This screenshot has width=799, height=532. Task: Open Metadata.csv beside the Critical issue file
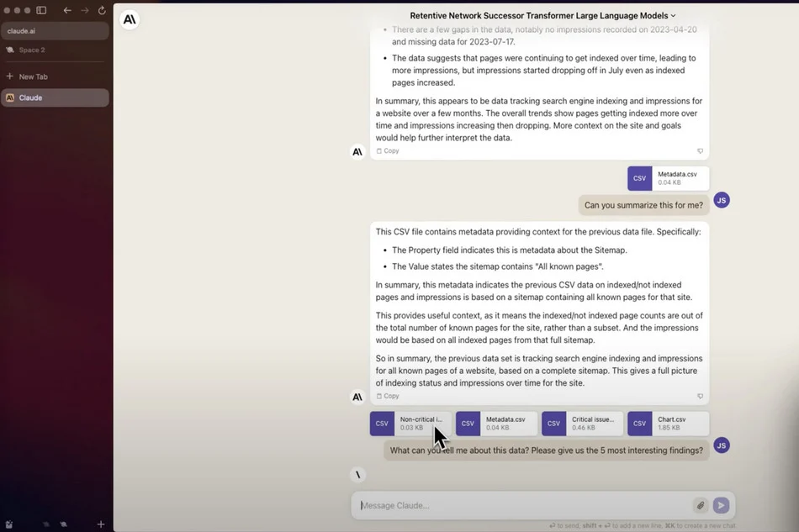click(496, 424)
